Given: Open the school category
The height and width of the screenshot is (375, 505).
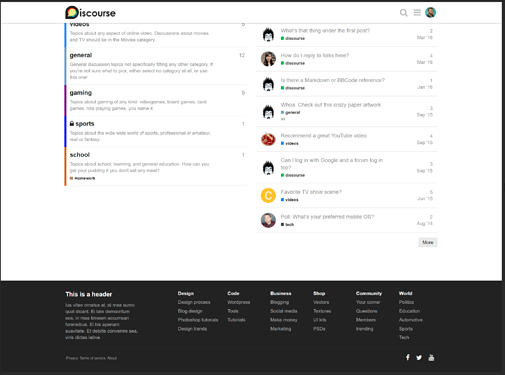Looking at the screenshot, I should (x=80, y=155).
